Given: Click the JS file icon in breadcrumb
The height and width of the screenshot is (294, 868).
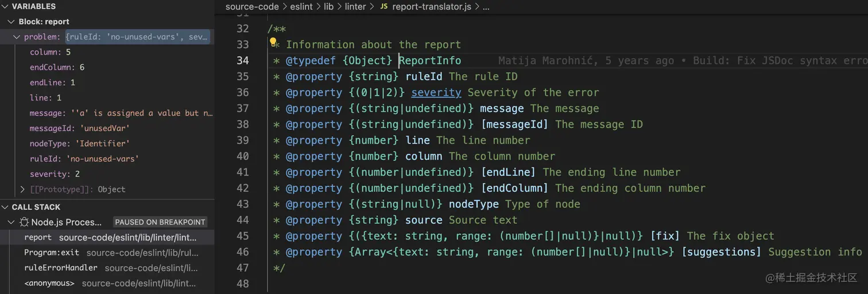Looking at the screenshot, I should pyautogui.click(x=383, y=7).
